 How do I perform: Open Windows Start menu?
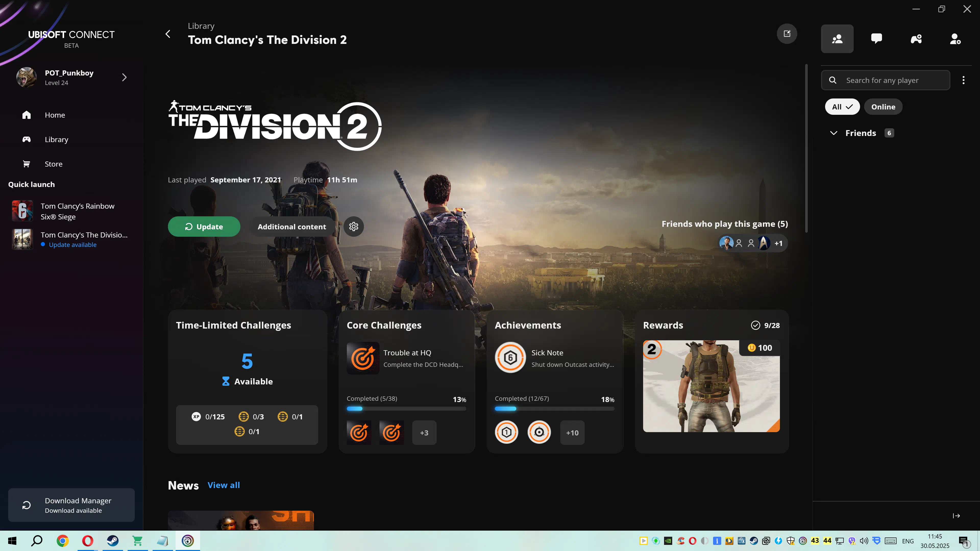12,541
